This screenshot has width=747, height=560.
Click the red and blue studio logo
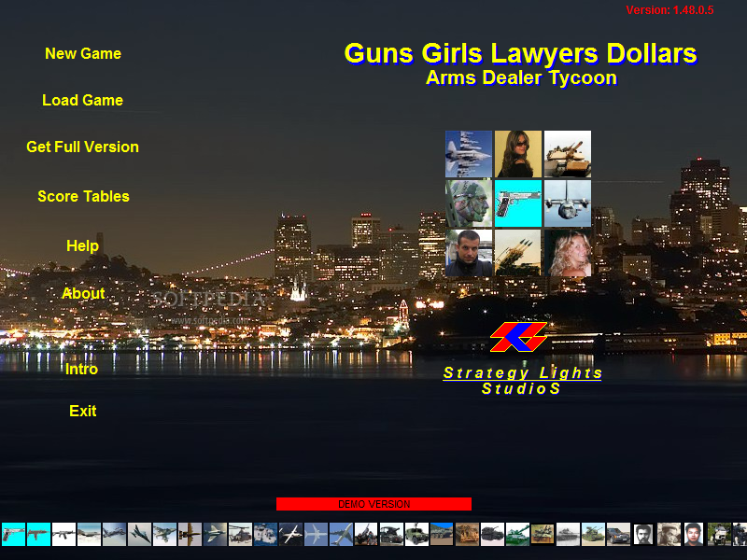[518, 337]
